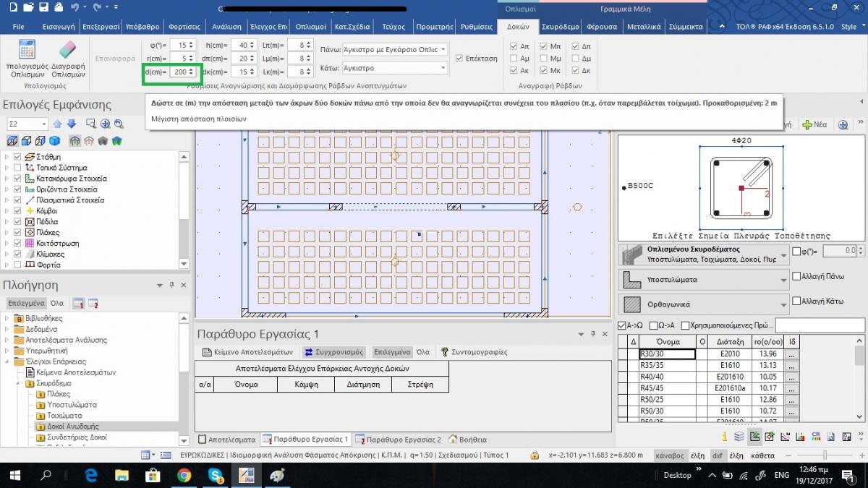868x488 pixels.
Task: Switch to Παράθυρο Εργασίας 2 tab
Action: 398,440
